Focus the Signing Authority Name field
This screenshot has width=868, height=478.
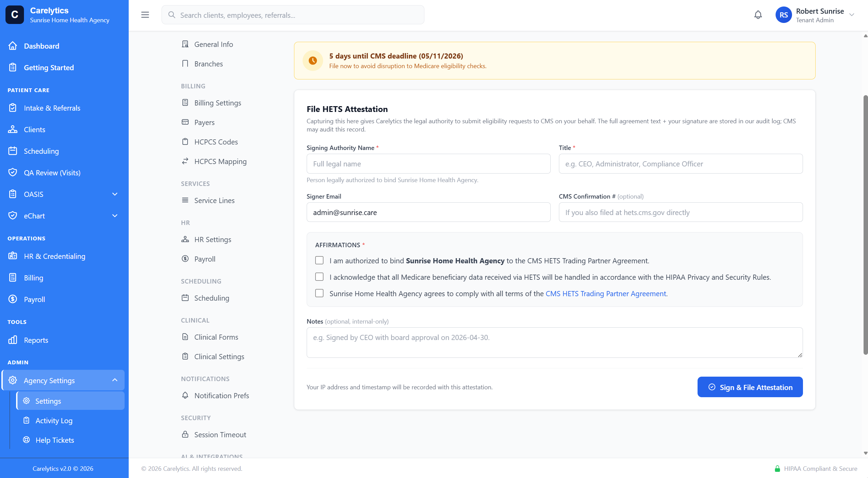(x=429, y=164)
